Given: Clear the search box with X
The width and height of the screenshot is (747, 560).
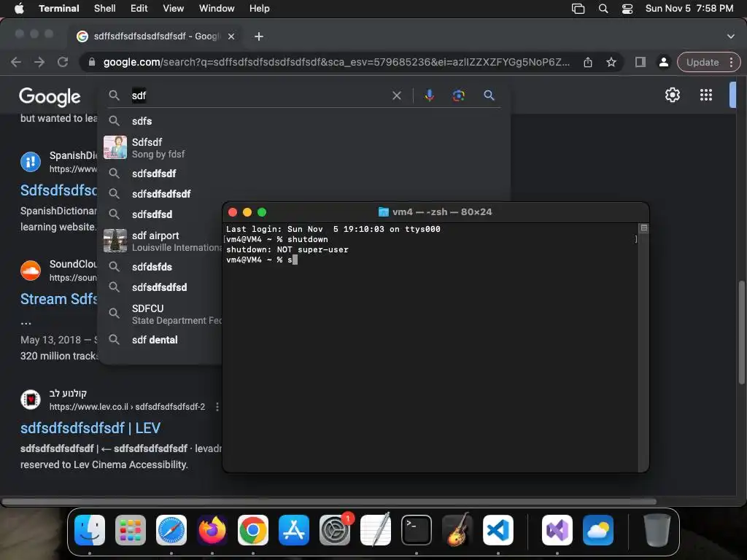Looking at the screenshot, I should tap(396, 96).
